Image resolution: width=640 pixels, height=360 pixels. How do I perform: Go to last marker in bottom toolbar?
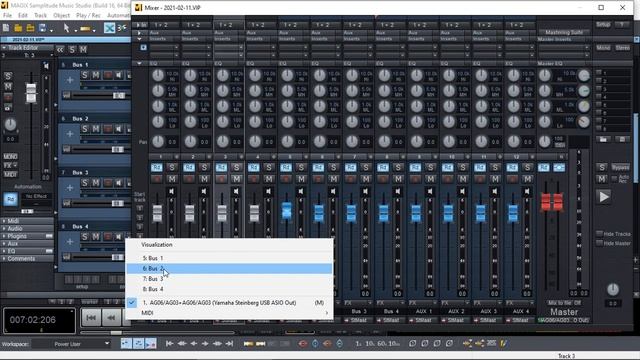coord(230,344)
